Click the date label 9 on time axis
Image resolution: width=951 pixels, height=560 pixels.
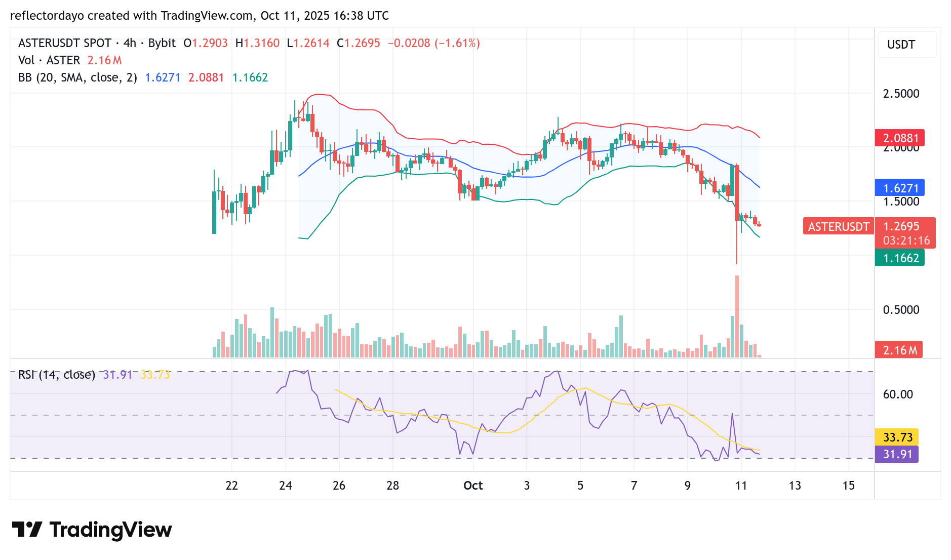tap(688, 486)
